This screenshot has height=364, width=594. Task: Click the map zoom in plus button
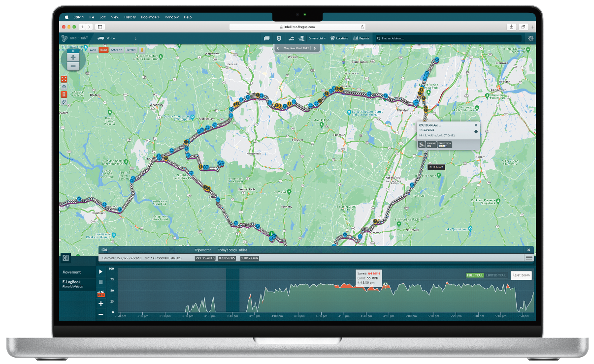[x=73, y=57]
